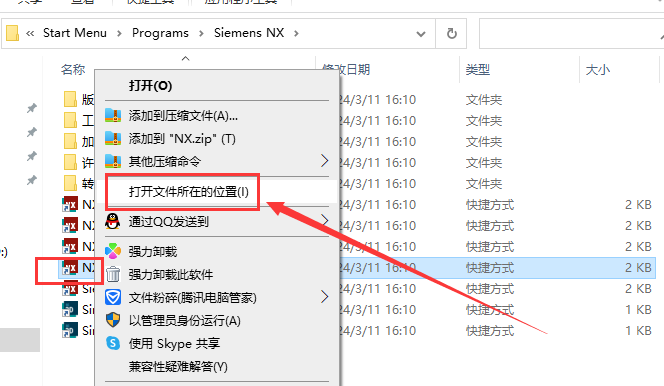Click the Skype logo icon
This screenshot has width=664, height=386.
[x=113, y=343]
